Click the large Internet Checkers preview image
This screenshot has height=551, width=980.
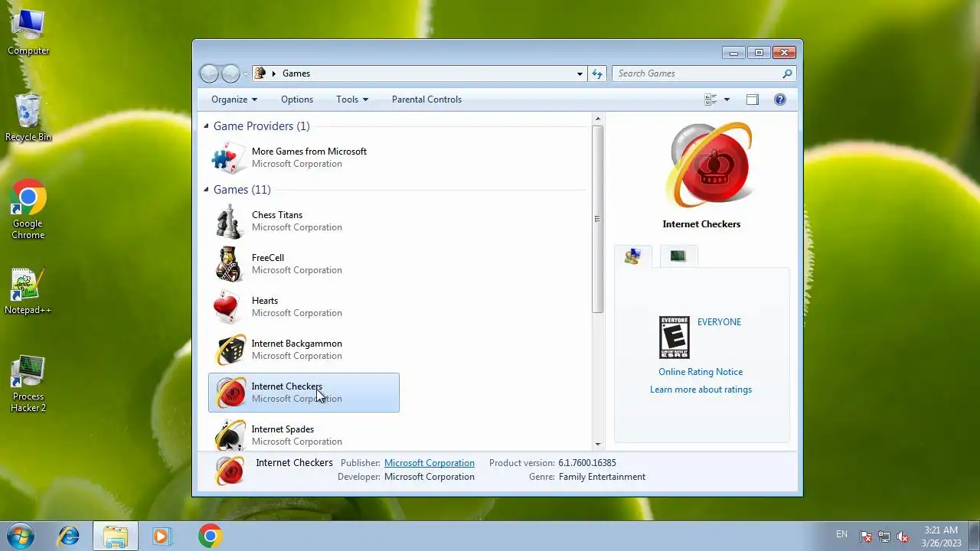(x=709, y=165)
